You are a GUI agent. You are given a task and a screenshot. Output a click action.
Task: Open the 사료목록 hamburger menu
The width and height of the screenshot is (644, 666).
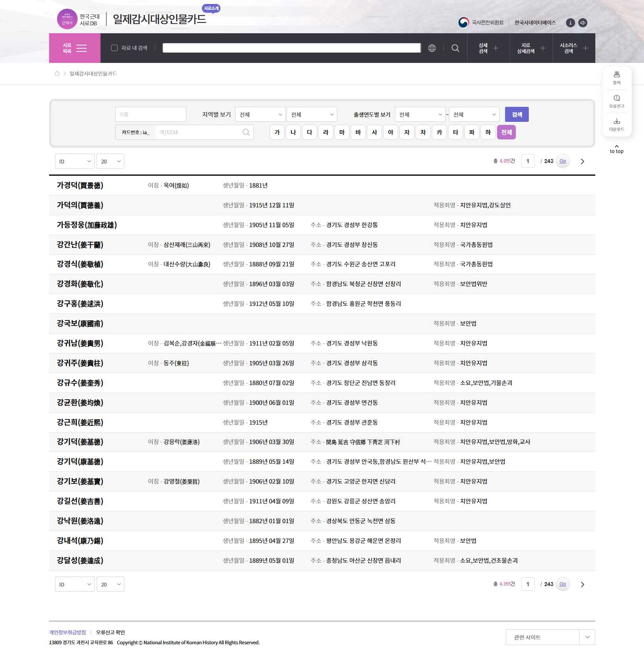(75, 48)
